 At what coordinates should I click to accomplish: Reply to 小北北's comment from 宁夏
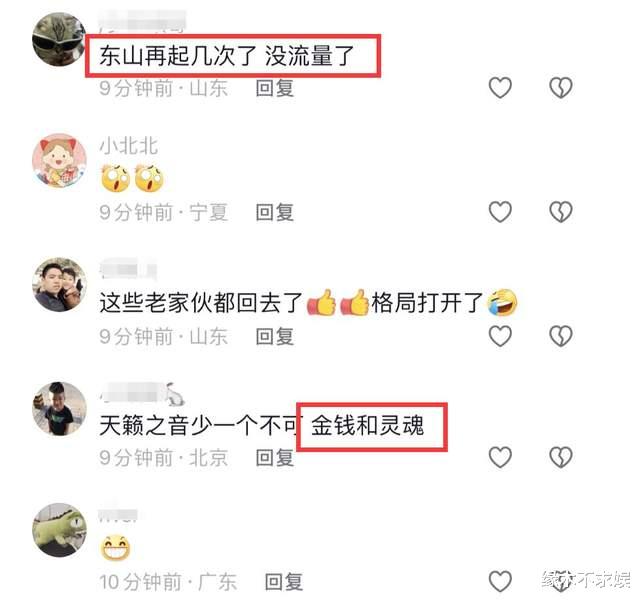tap(275, 212)
